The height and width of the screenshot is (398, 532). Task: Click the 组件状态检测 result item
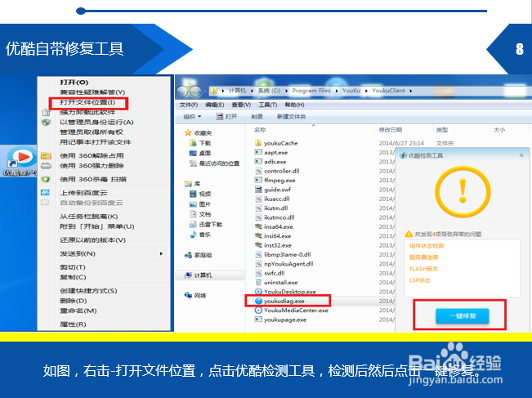(427, 246)
